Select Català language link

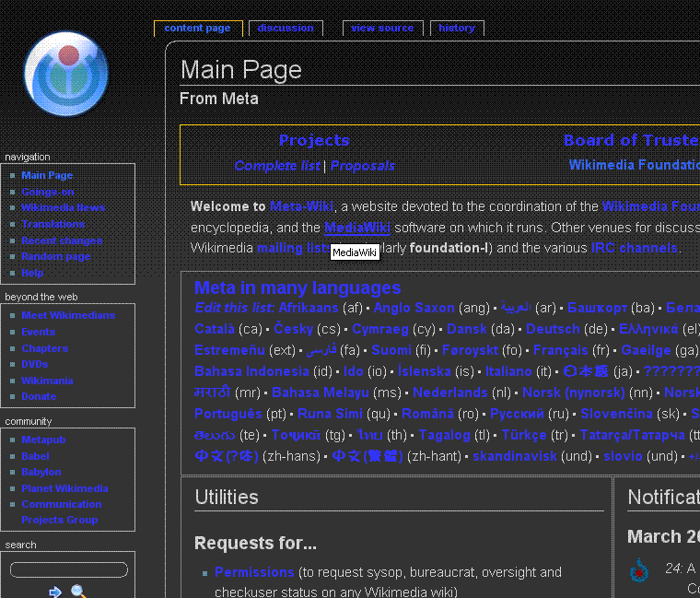click(x=215, y=329)
